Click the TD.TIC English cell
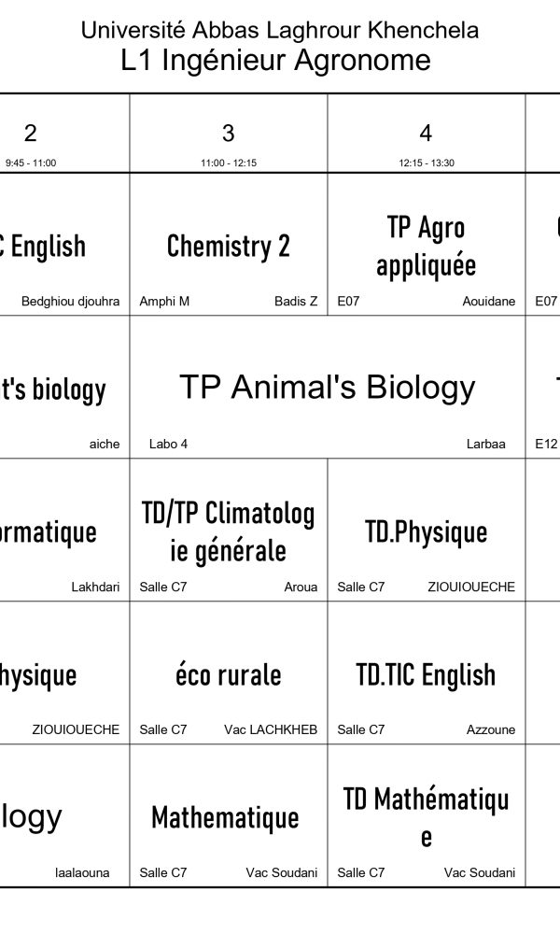The height and width of the screenshot is (934, 560). click(x=426, y=674)
